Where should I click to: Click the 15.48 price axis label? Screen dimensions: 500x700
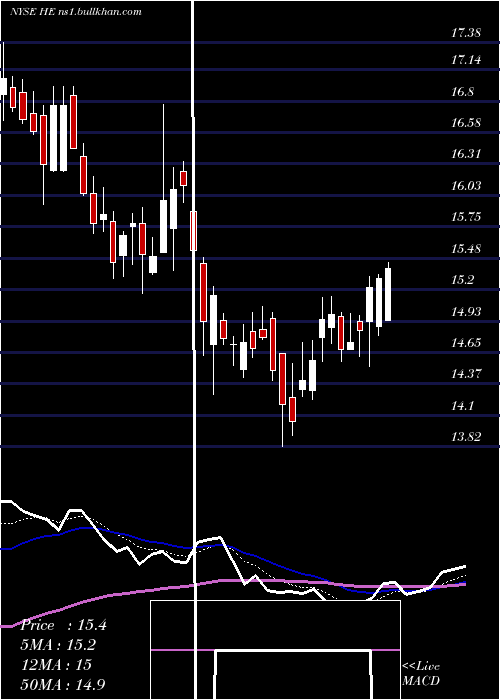click(x=466, y=249)
